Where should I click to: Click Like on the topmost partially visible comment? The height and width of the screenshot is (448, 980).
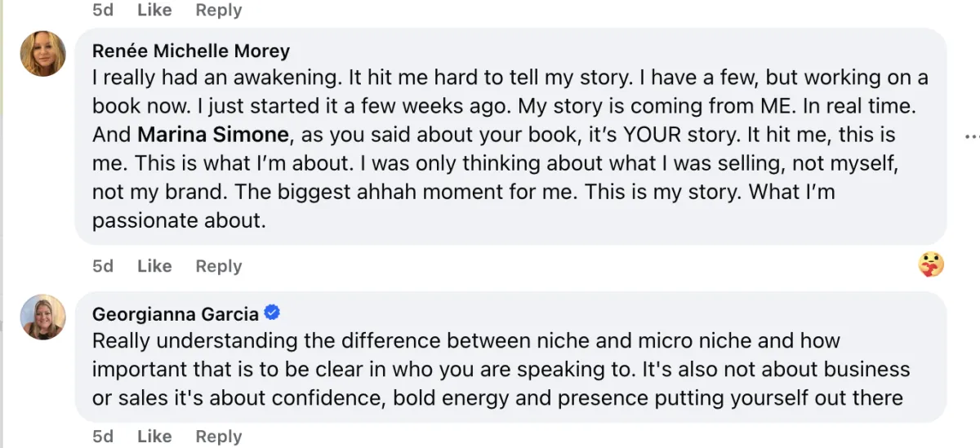[x=154, y=10]
